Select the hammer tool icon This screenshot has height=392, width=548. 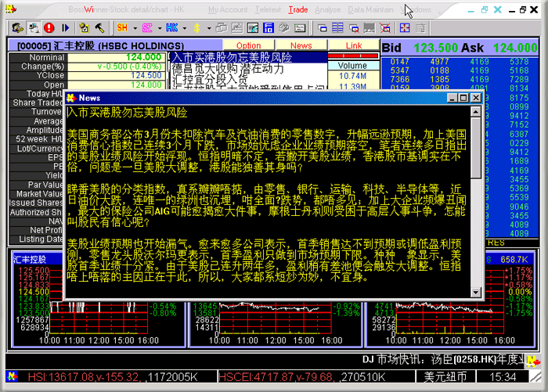pyautogui.click(x=99, y=27)
